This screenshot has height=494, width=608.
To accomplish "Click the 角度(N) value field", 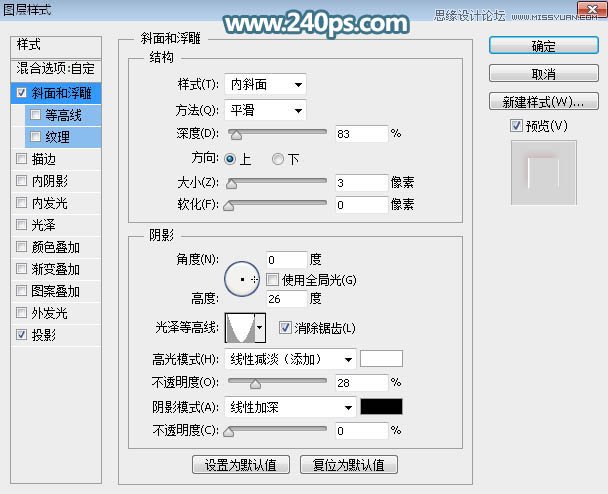I will [x=287, y=259].
